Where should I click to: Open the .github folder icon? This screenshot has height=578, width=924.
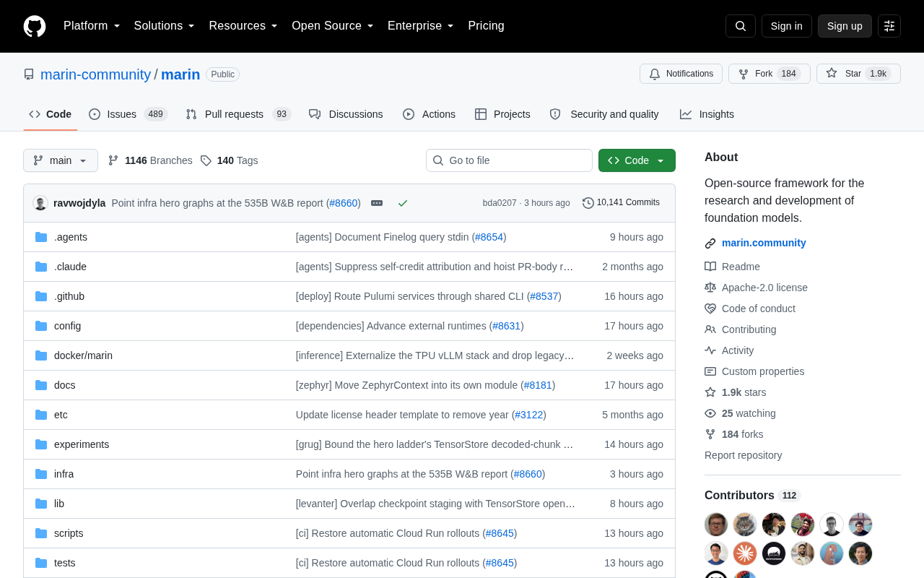tap(41, 296)
